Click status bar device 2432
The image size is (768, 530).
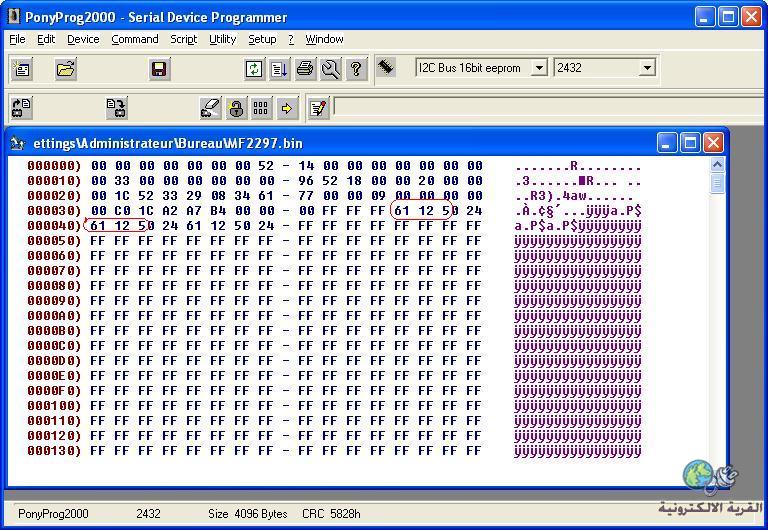tap(148, 514)
